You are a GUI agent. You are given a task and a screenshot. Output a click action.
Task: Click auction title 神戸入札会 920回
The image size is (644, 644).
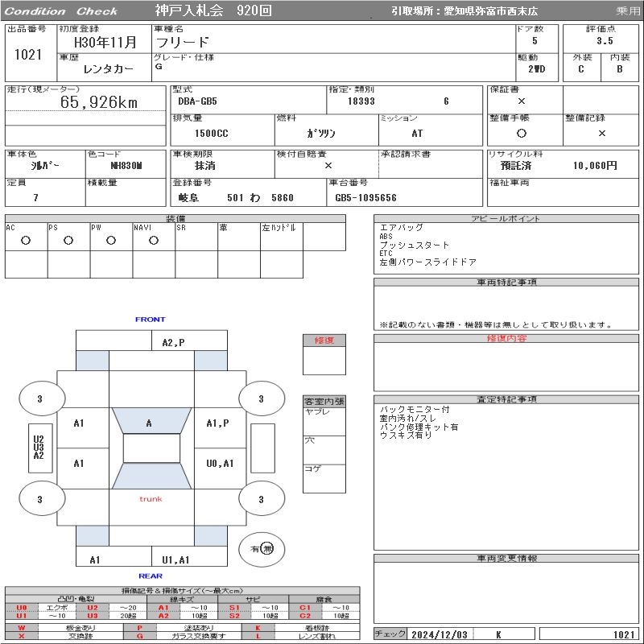pos(213,10)
